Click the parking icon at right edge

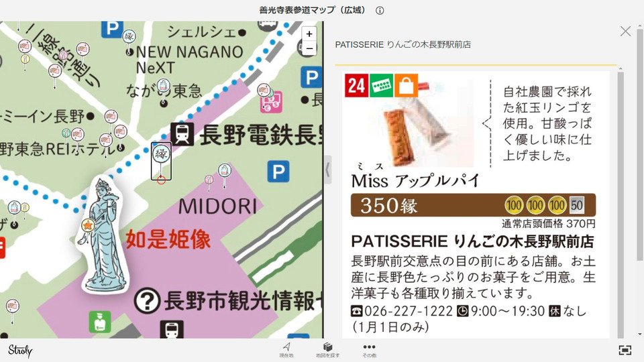(x=311, y=78)
